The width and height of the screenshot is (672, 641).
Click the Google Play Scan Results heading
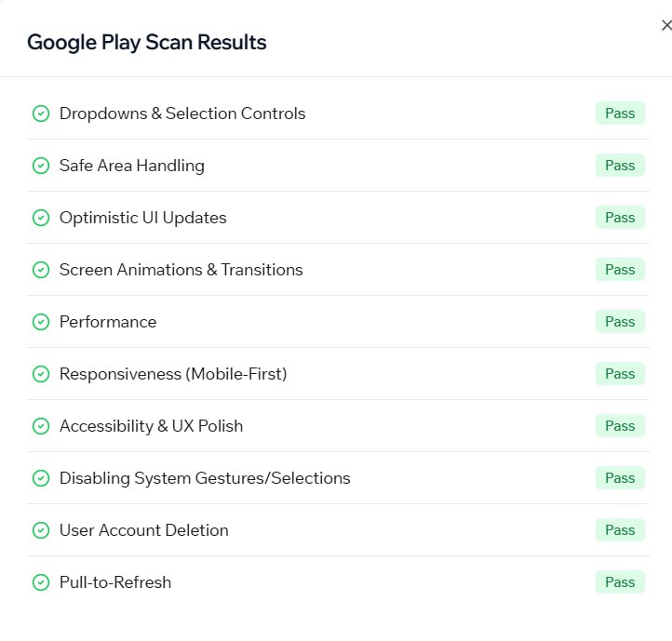point(146,42)
